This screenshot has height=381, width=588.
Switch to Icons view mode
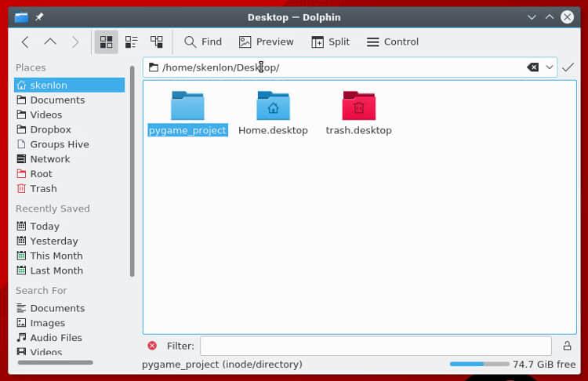(x=107, y=42)
